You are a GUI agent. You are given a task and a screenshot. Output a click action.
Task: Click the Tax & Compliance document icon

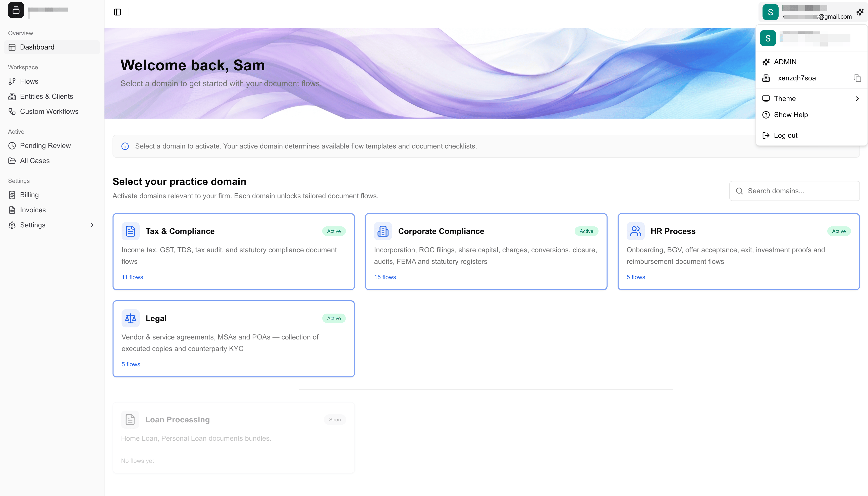(130, 231)
